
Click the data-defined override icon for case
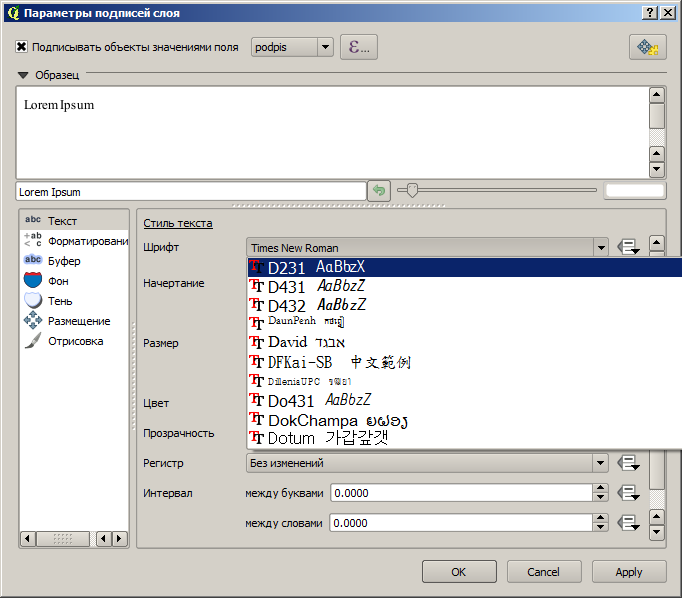tap(628, 463)
